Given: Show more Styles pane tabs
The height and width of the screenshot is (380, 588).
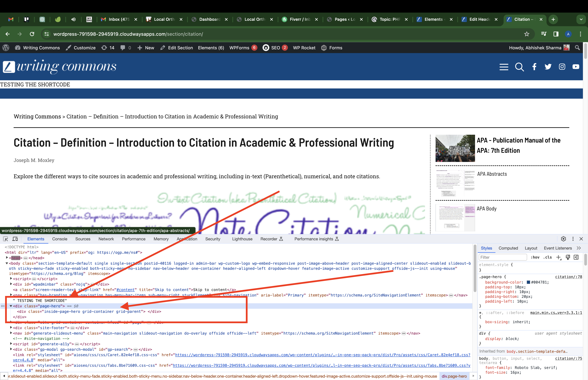Looking at the screenshot, I should click(x=579, y=248).
